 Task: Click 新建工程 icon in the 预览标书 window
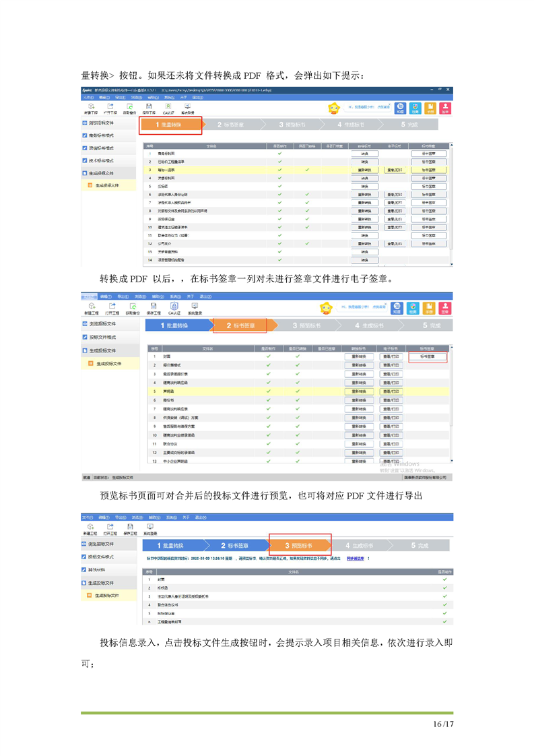[90, 526]
